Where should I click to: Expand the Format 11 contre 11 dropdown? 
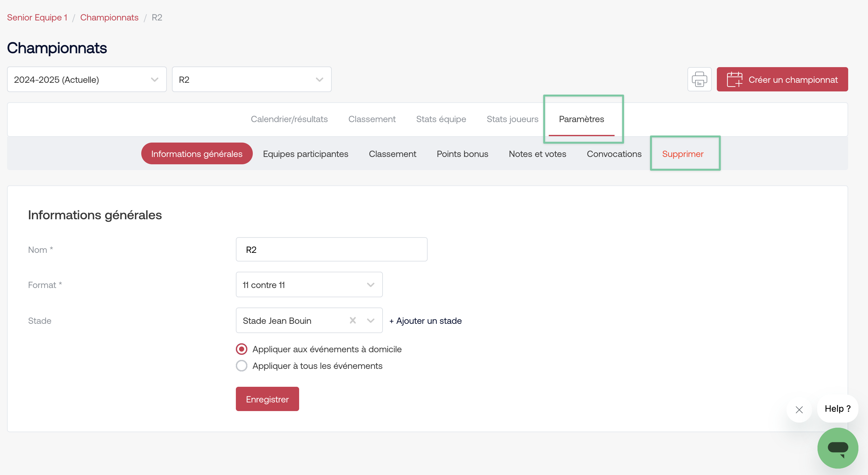[309, 285]
